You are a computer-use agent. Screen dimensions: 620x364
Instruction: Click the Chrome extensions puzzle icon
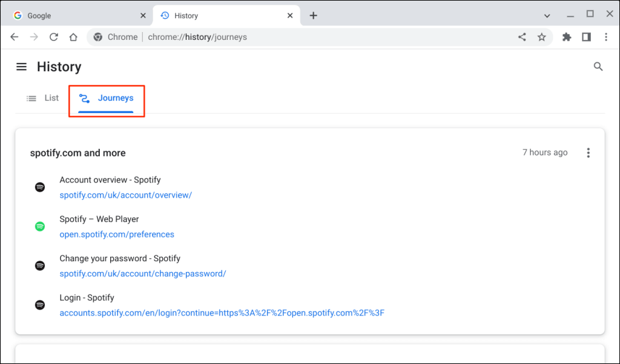point(566,37)
